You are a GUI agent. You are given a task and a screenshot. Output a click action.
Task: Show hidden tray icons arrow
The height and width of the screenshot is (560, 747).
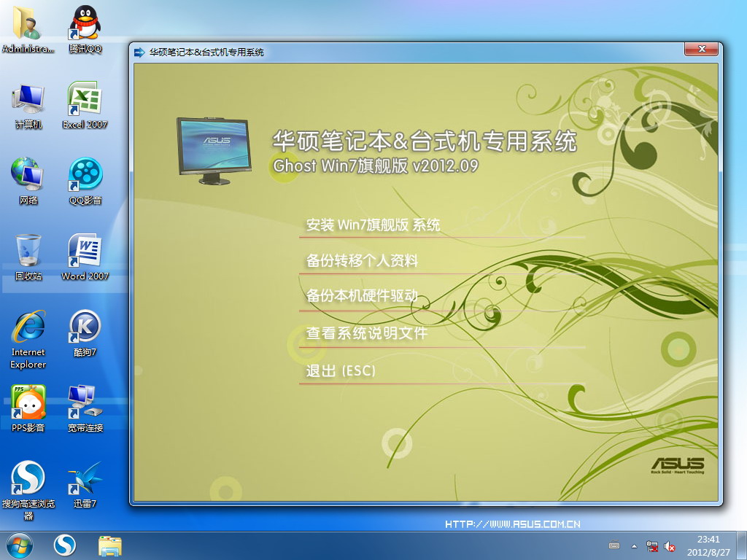coord(634,546)
